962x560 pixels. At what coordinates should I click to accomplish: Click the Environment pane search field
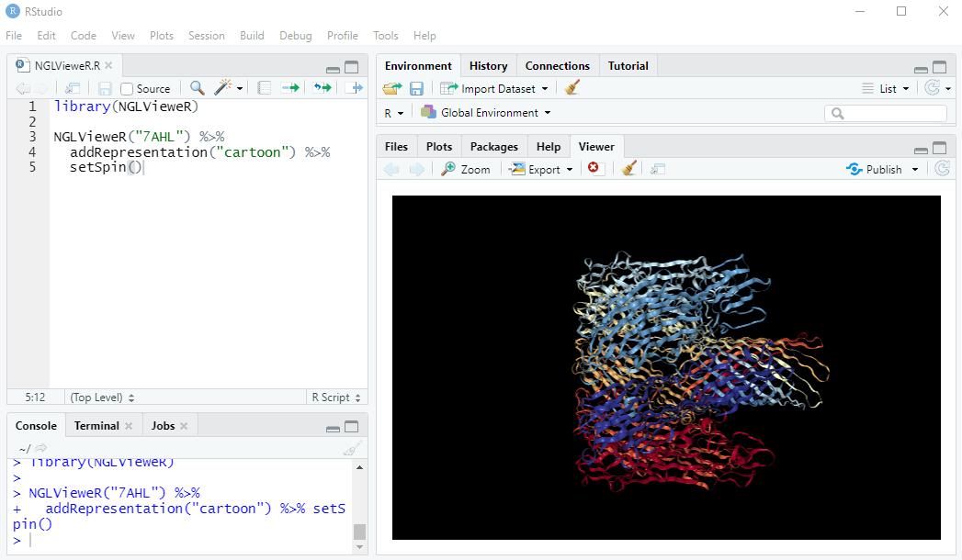point(885,112)
